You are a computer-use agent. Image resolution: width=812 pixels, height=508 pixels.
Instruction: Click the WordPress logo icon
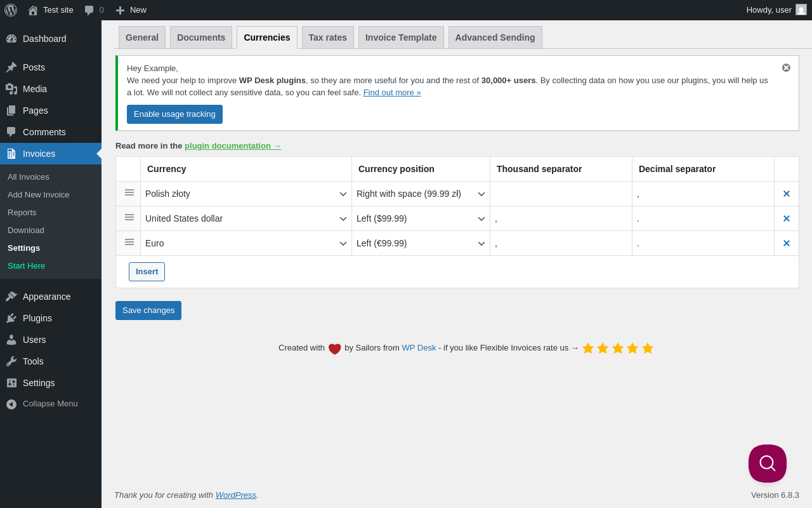[x=11, y=10]
